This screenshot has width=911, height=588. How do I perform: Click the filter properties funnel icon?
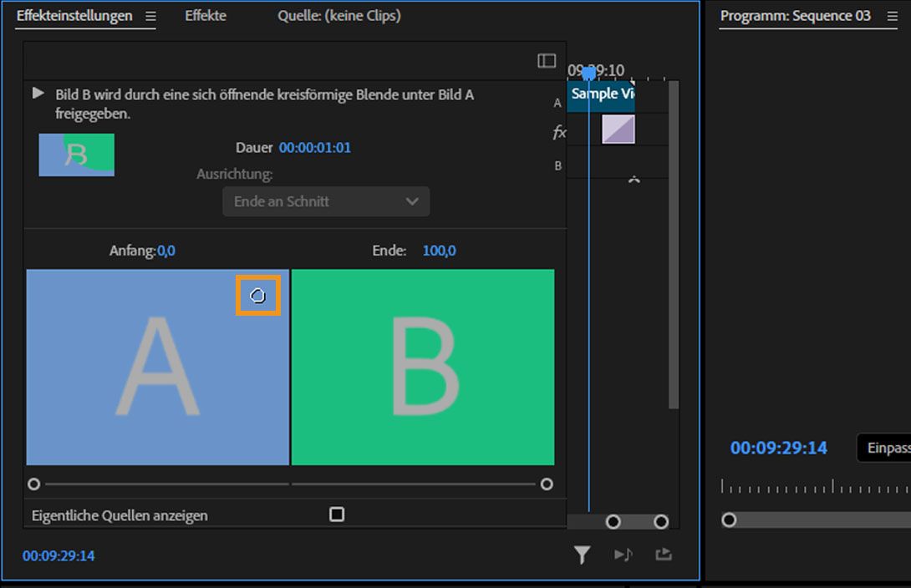[x=582, y=555]
